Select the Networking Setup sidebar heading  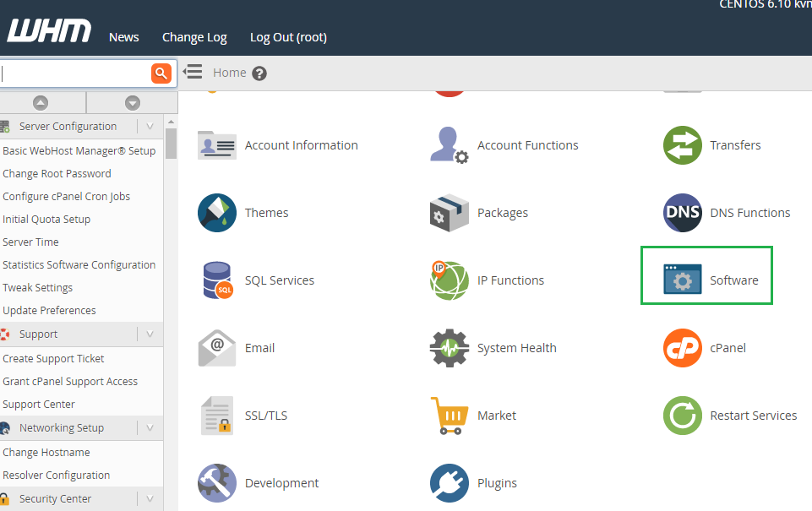[62, 428]
